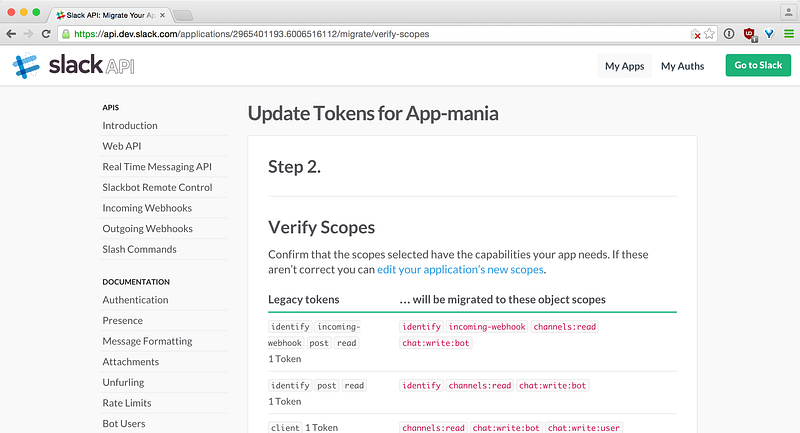The height and width of the screenshot is (433, 800).
Task: Open the blue Y extension icon
Action: click(x=769, y=34)
